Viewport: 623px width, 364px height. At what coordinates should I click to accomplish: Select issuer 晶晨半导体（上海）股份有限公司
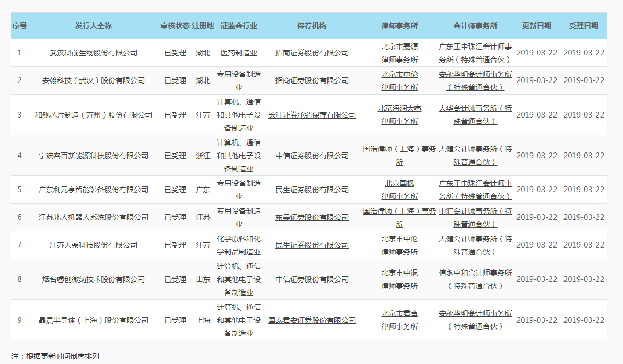point(94,320)
